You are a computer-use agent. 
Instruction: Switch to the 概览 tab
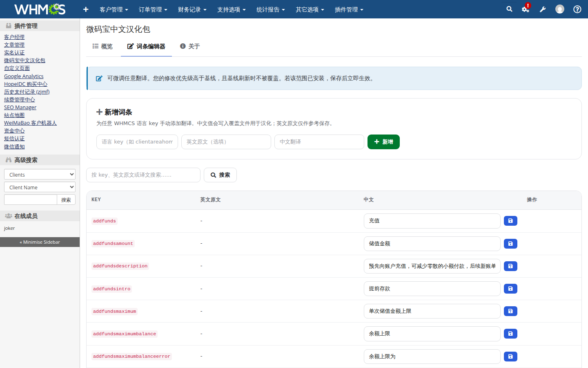[x=102, y=47]
